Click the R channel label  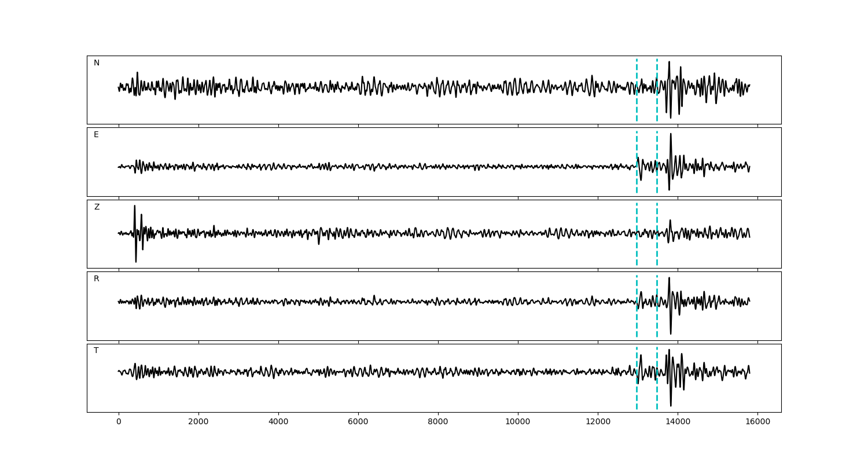tap(97, 279)
